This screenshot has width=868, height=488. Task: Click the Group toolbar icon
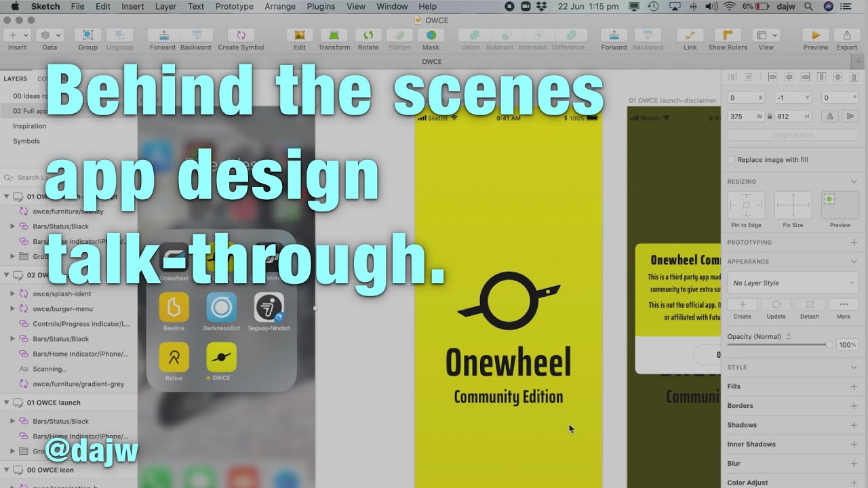click(x=87, y=35)
